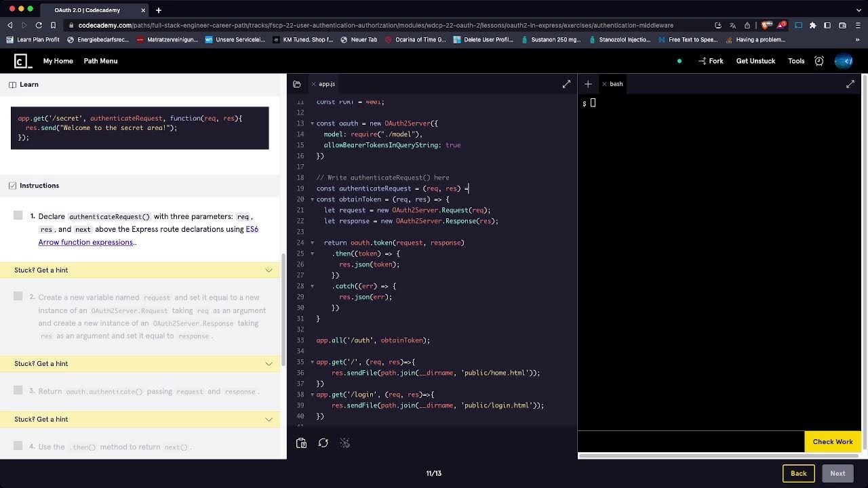Click the 11/13 lesson progress indicator

(x=434, y=473)
